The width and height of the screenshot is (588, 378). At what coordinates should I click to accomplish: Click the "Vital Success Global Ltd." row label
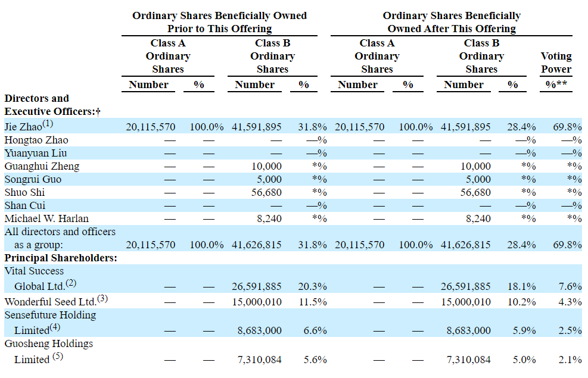coord(41,279)
